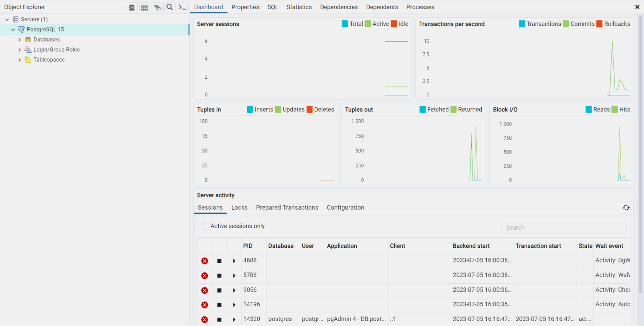Cancel active query for PID 14196
Image resolution: width=644 pixels, height=326 pixels.
219,305
